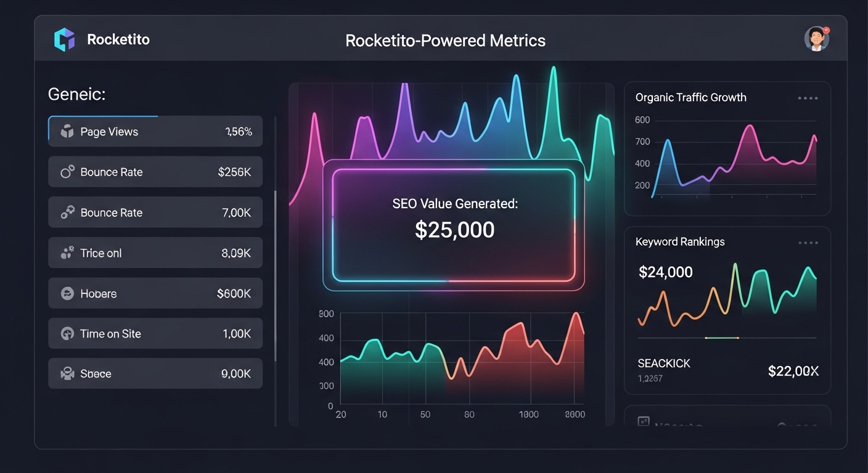868x473 pixels.
Task: Select the Time on Site row
Action: click(x=155, y=334)
